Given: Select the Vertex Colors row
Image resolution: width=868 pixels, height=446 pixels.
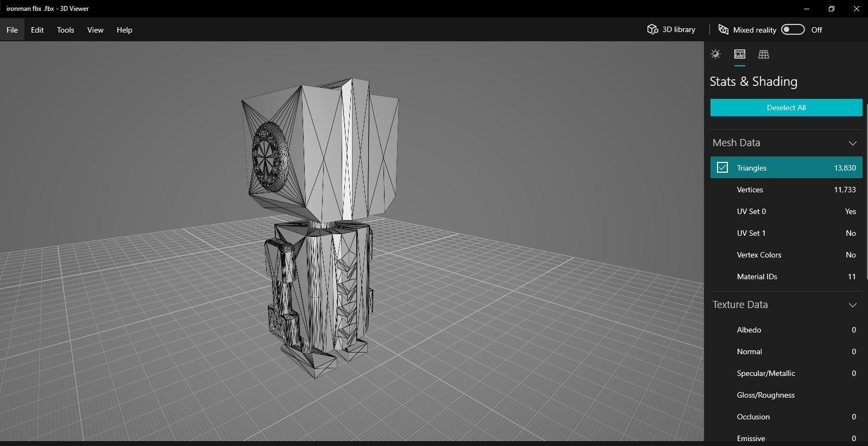Looking at the screenshot, I should click(x=786, y=255).
